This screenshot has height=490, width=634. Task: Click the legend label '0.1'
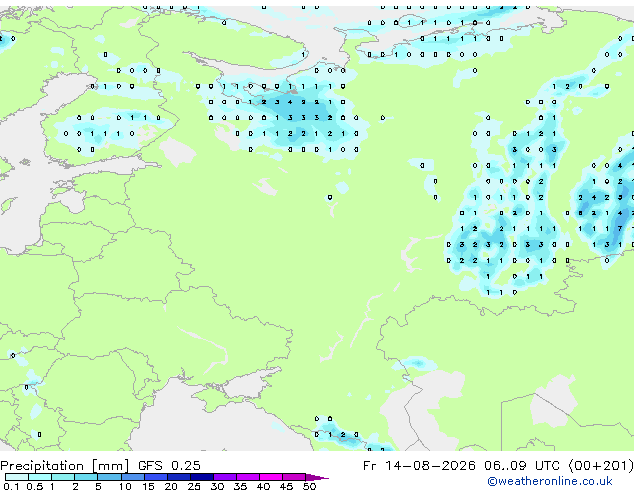tap(11, 486)
